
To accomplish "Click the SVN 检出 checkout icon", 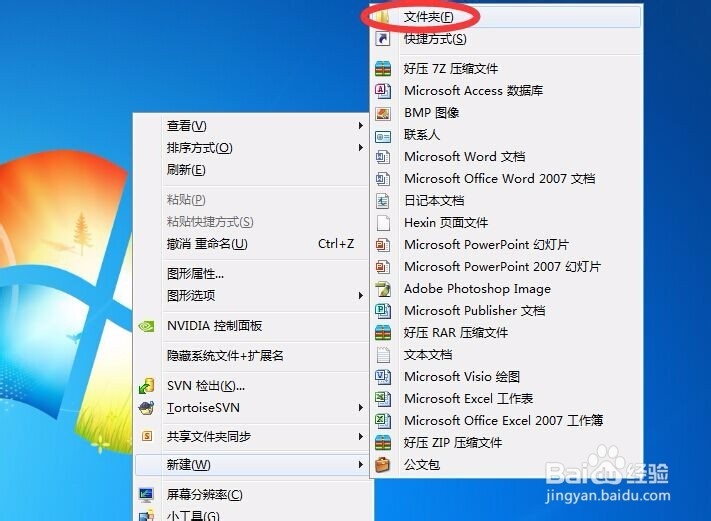I will (x=146, y=386).
